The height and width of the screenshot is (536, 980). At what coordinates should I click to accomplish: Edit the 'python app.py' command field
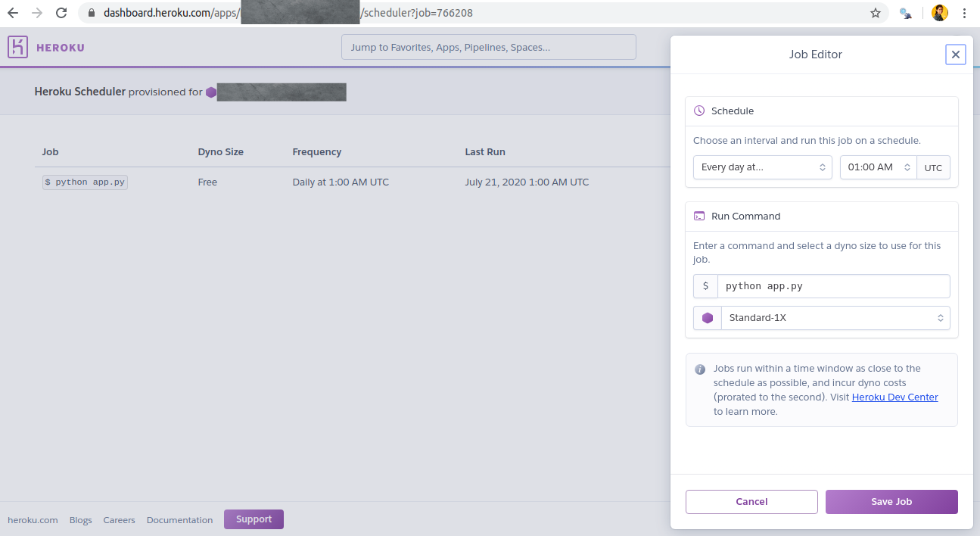point(833,286)
